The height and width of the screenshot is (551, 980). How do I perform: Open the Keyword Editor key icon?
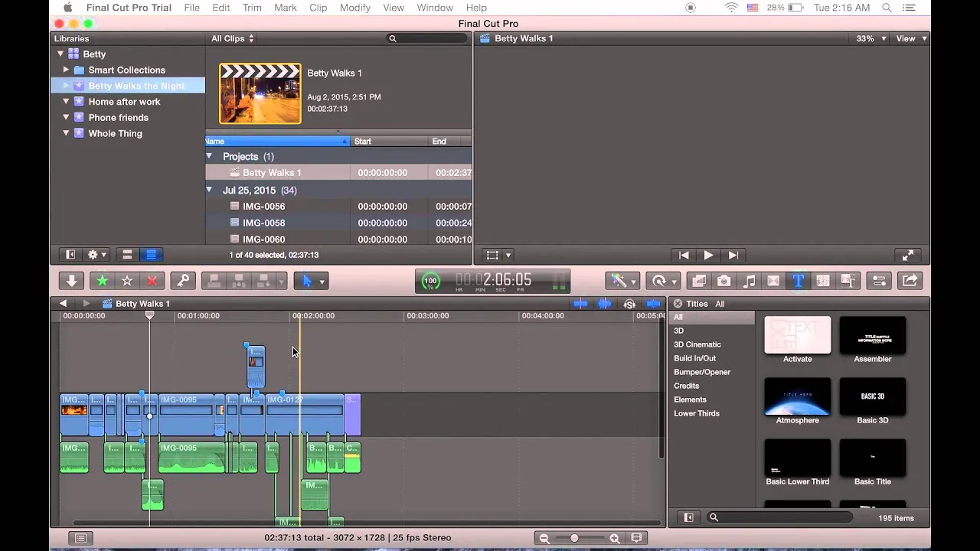183,281
